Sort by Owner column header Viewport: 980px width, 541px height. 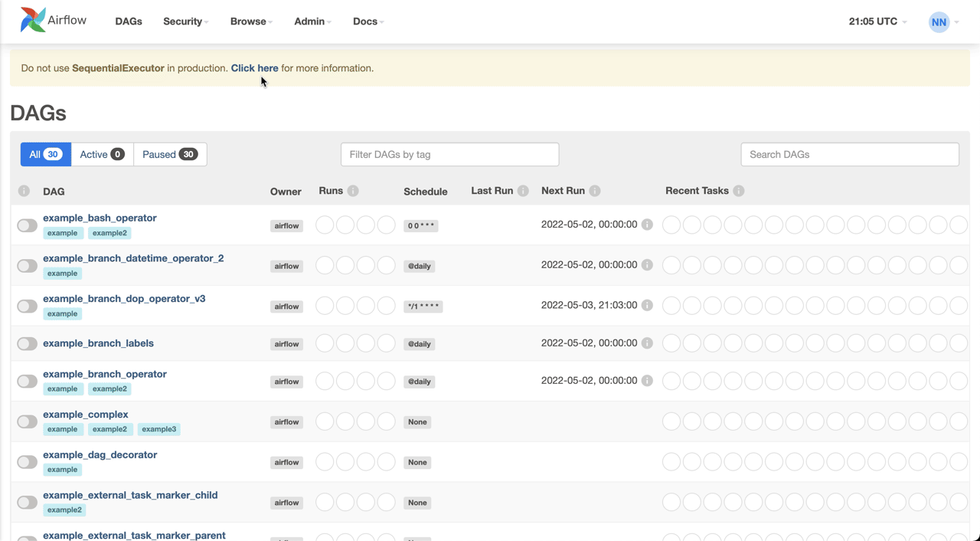tap(286, 192)
